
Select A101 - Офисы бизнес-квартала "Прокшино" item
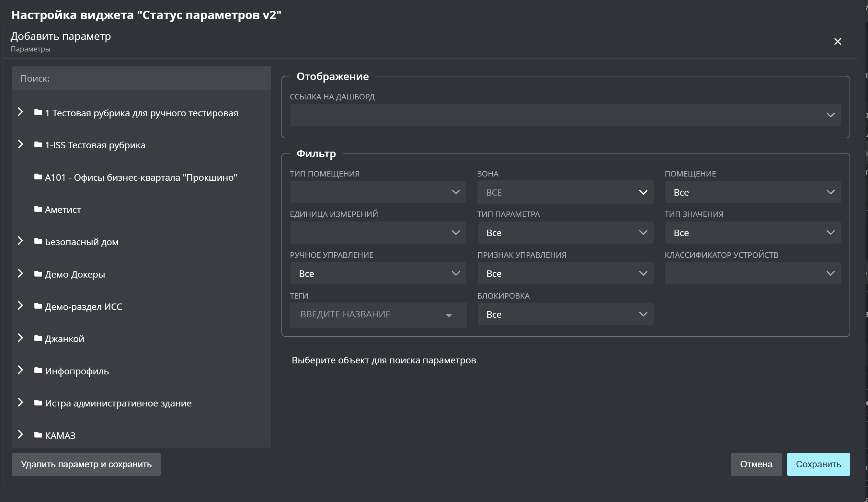(x=141, y=177)
